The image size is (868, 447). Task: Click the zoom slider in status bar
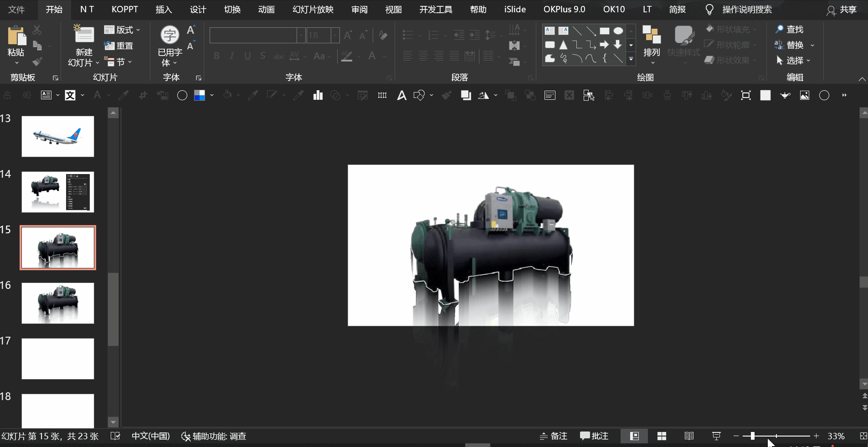[753, 436]
